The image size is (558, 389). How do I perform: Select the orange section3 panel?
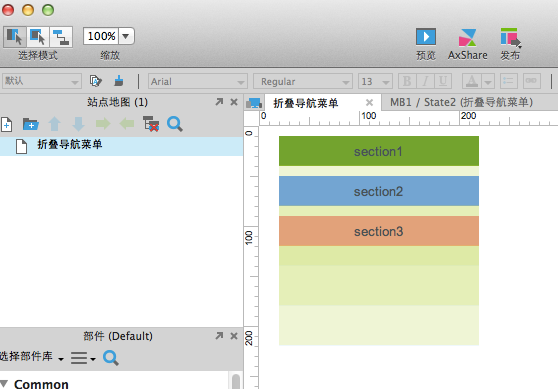tap(379, 231)
